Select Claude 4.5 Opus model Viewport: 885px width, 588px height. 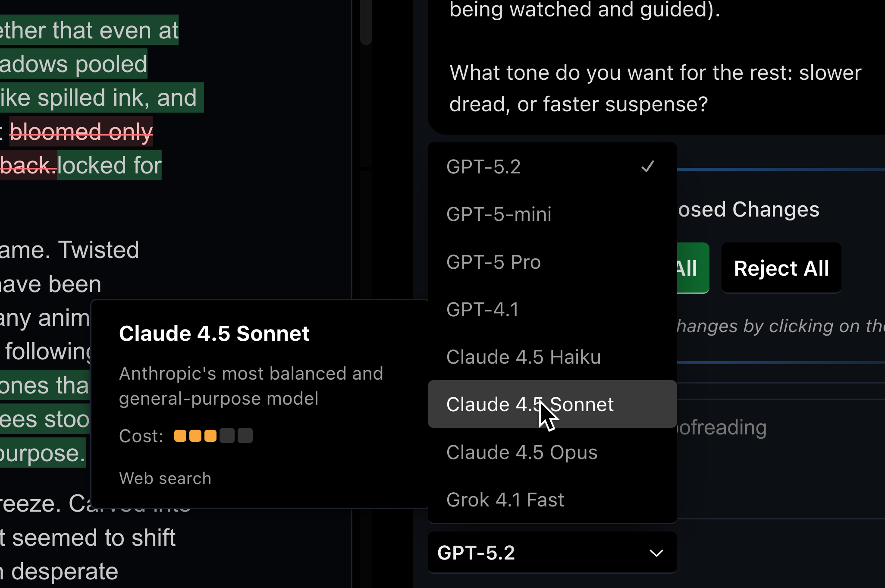[x=522, y=453]
